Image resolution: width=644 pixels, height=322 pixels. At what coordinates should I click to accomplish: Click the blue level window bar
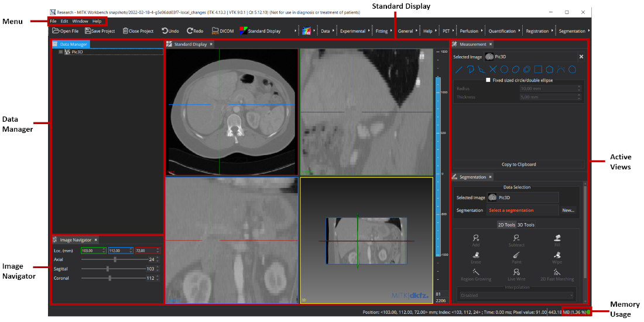pyautogui.click(x=439, y=166)
